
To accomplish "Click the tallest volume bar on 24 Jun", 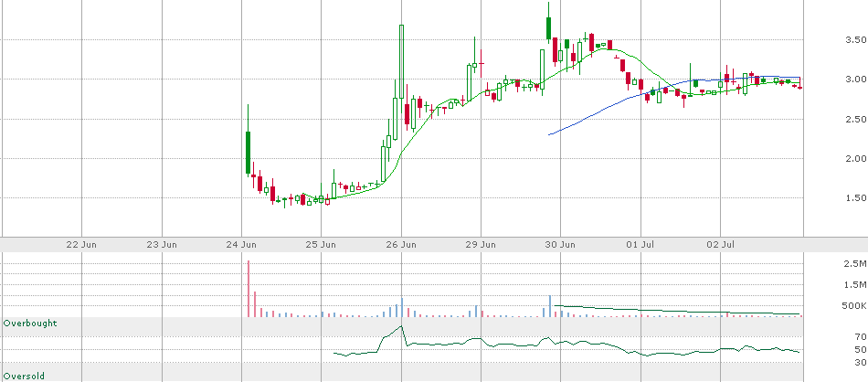I will [x=249, y=289].
